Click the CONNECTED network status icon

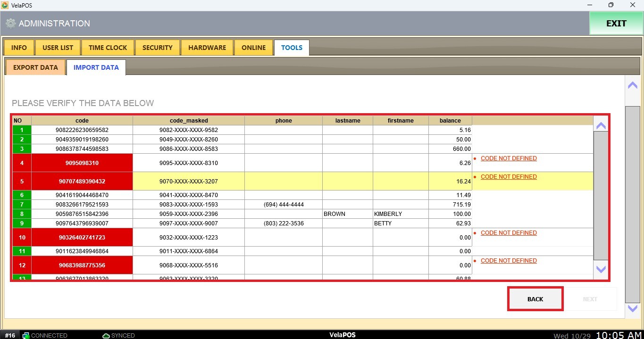coord(26,335)
